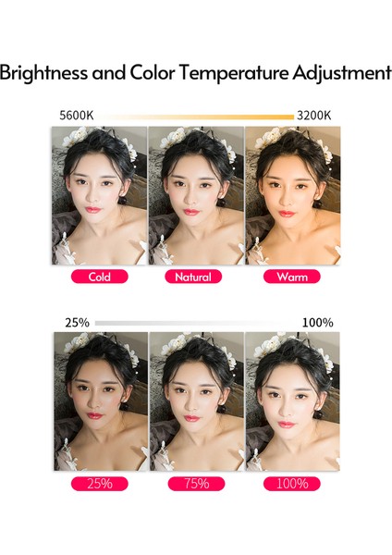
Task: Select the 75% brightness portrait
Action: [x=197, y=401]
